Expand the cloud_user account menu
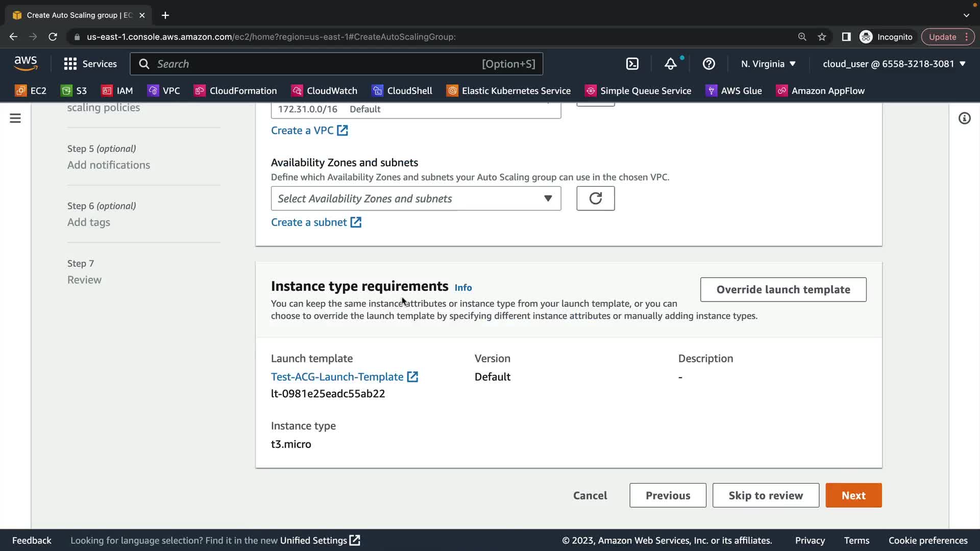 pos(894,64)
